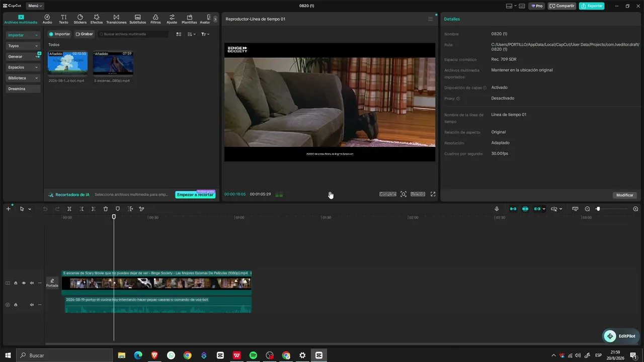This screenshot has height=362, width=644.
Task: Zoom in the timeline with plus icon
Action: [x=635, y=209]
